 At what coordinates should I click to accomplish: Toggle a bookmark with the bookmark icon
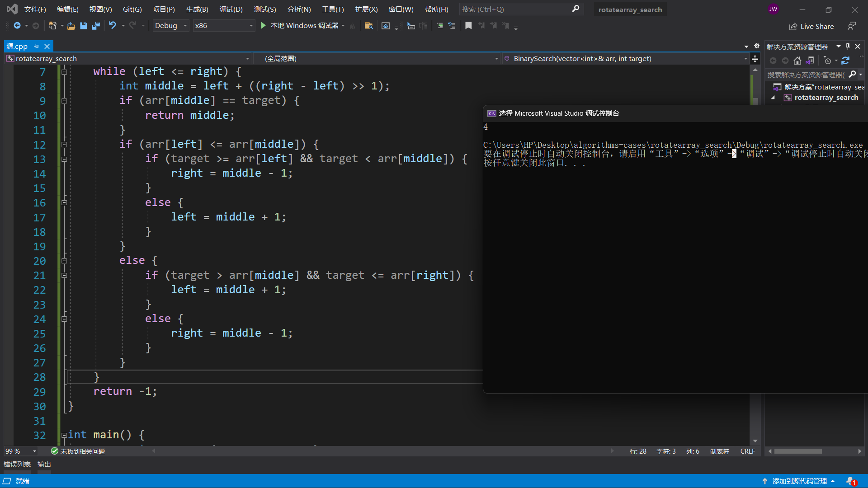(469, 26)
